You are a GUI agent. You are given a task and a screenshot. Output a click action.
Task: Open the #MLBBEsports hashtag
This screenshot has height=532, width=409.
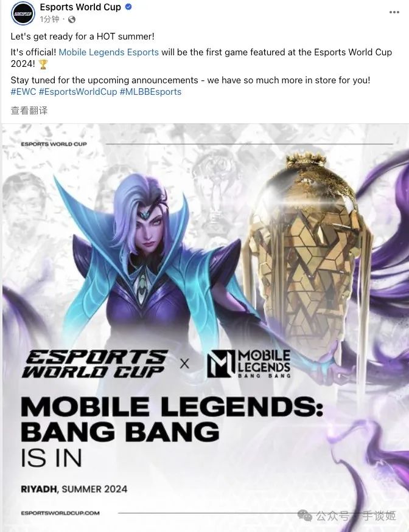click(150, 92)
